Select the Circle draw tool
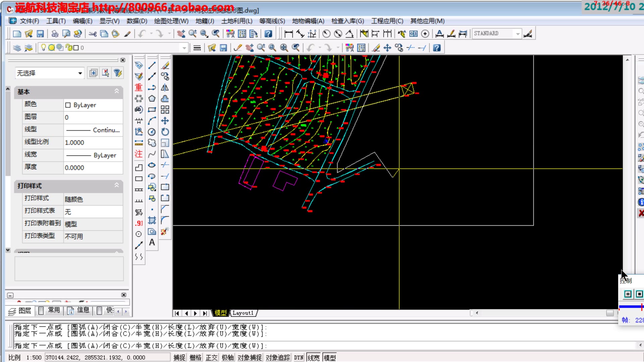The image size is (644, 362). [152, 132]
